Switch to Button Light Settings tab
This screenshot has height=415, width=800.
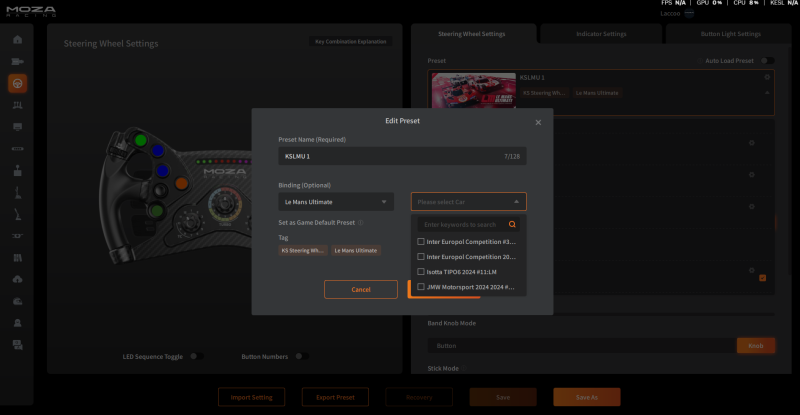[x=730, y=34]
